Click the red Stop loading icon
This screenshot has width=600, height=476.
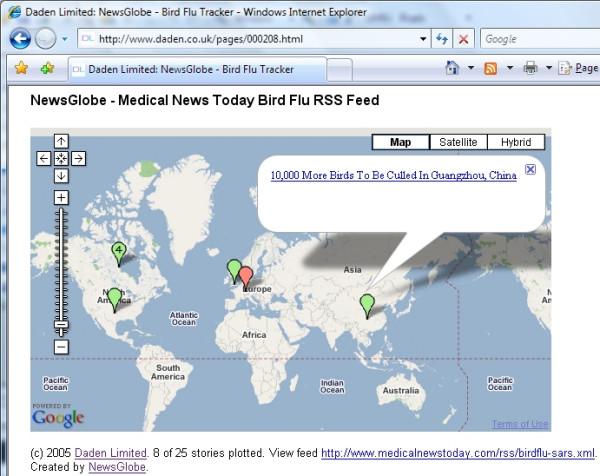(463, 39)
